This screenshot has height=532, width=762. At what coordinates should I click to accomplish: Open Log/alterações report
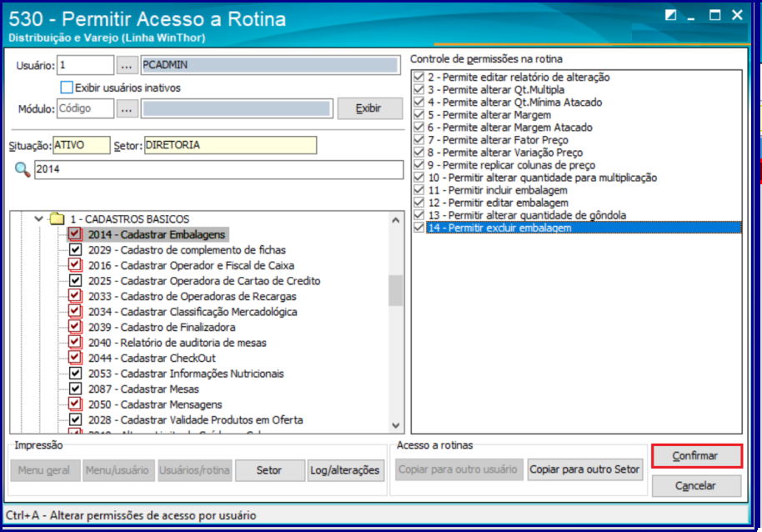point(345,470)
